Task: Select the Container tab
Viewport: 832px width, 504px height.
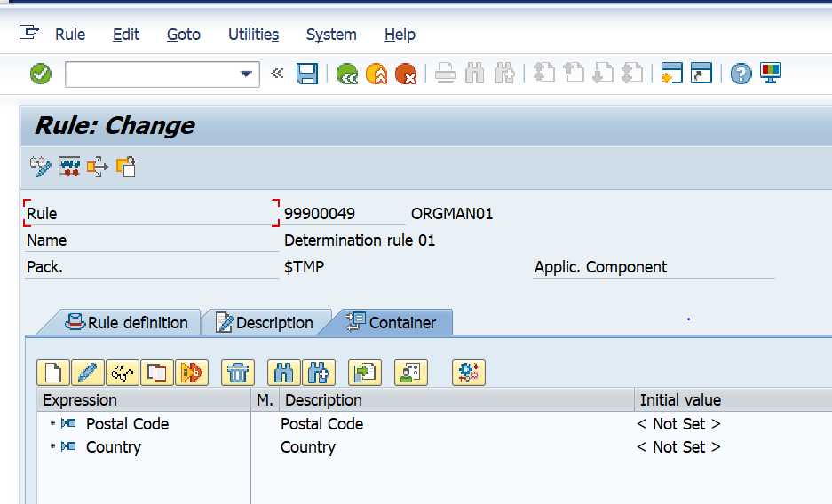Action: pos(392,323)
